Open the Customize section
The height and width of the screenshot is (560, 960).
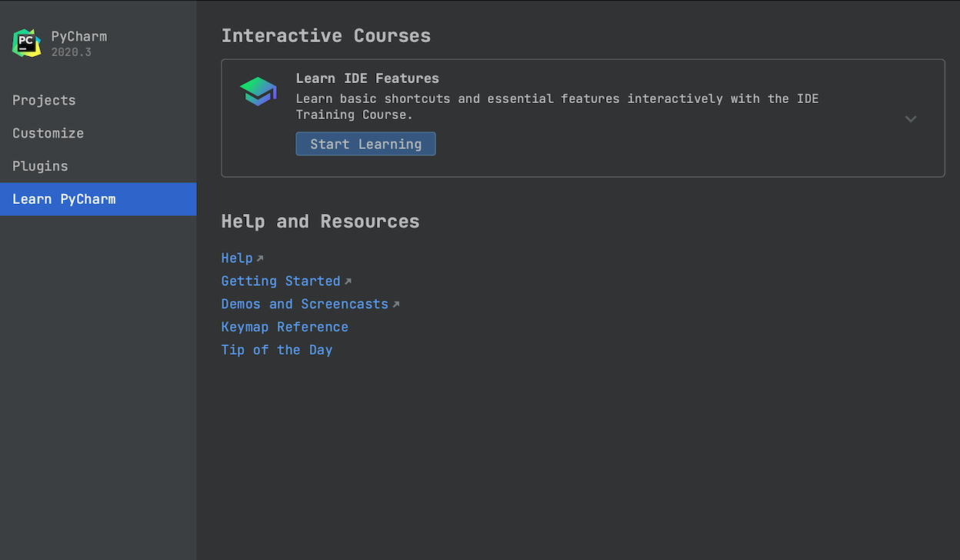(48, 133)
